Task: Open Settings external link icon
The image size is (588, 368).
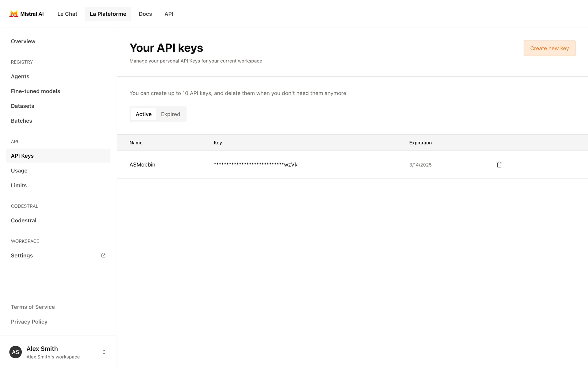Action: tap(104, 255)
